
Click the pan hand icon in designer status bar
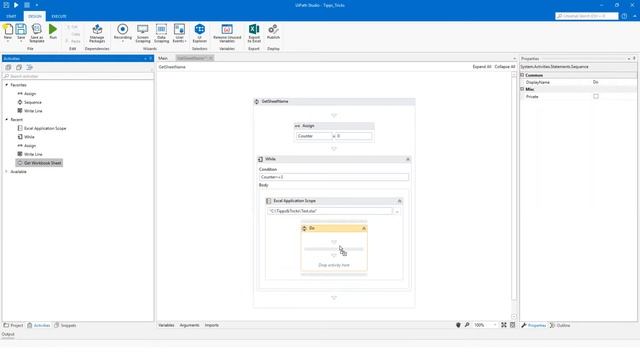tap(458, 325)
